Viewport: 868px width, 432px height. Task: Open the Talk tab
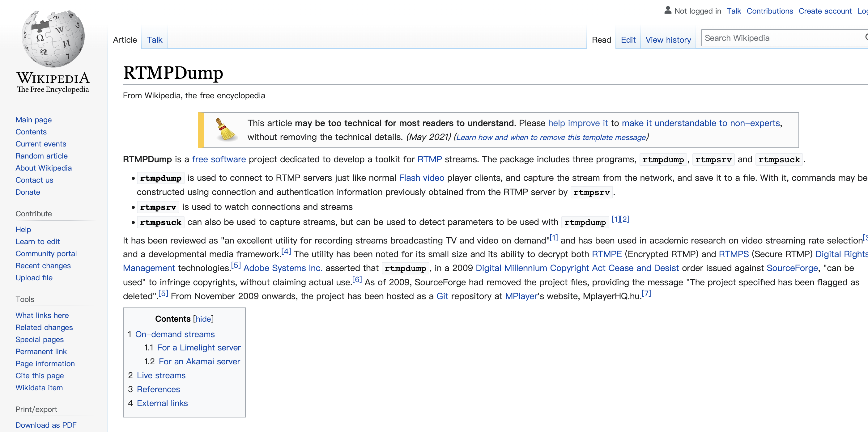pyautogui.click(x=154, y=40)
